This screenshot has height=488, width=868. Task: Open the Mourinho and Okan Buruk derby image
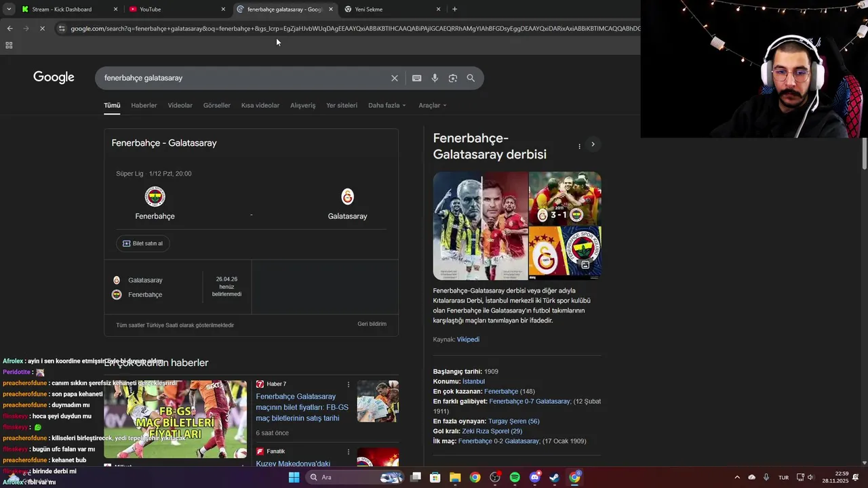coord(480,226)
